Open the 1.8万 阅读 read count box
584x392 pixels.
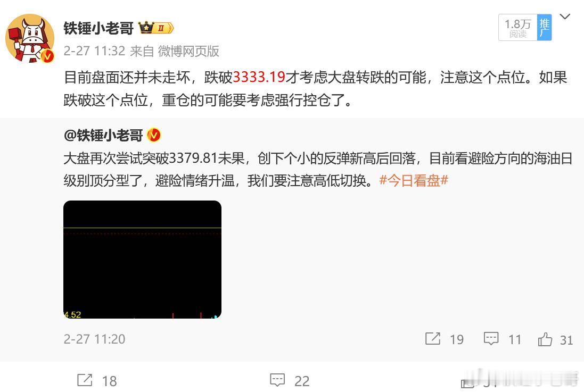pyautogui.click(x=517, y=28)
